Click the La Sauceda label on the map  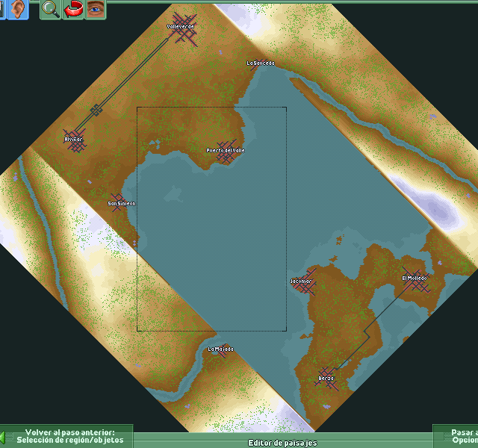[x=260, y=63]
